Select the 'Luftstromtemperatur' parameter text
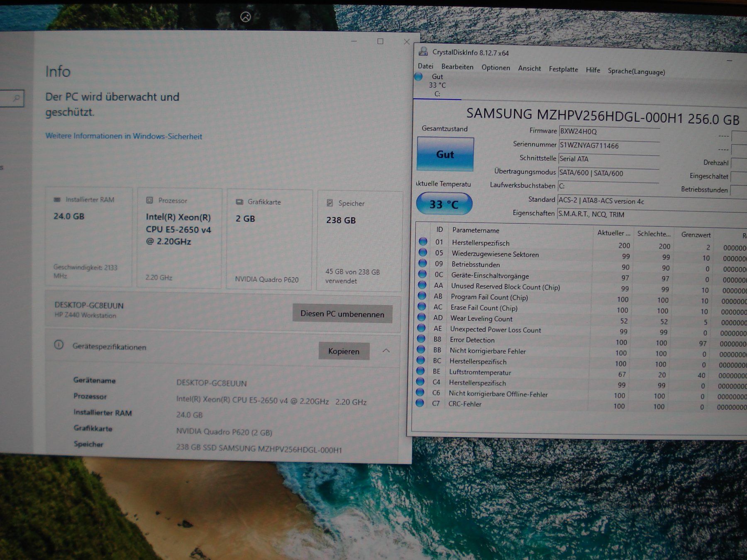Viewport: 747px width, 560px height. pyautogui.click(x=480, y=373)
